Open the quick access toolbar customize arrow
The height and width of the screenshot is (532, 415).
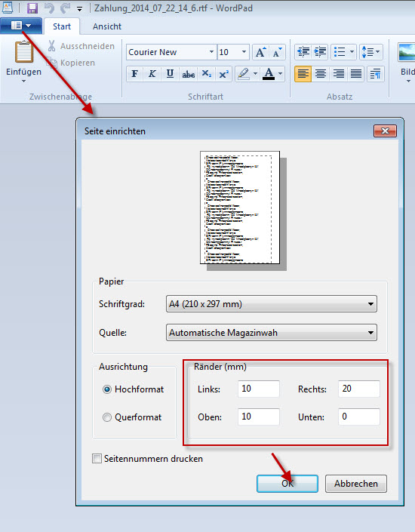tap(80, 9)
